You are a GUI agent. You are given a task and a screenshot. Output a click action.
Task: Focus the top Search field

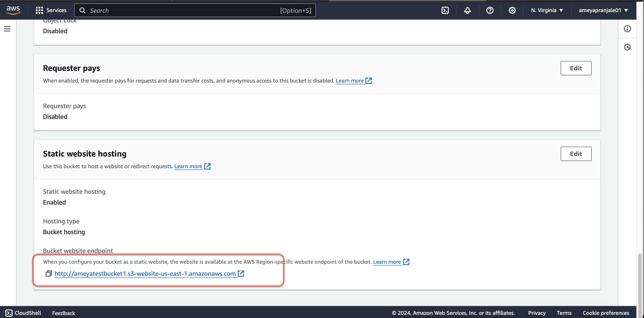(x=195, y=10)
